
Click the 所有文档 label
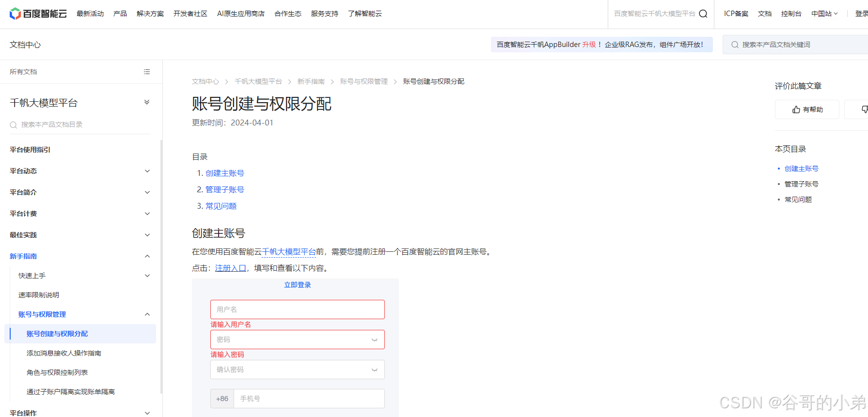(x=23, y=72)
